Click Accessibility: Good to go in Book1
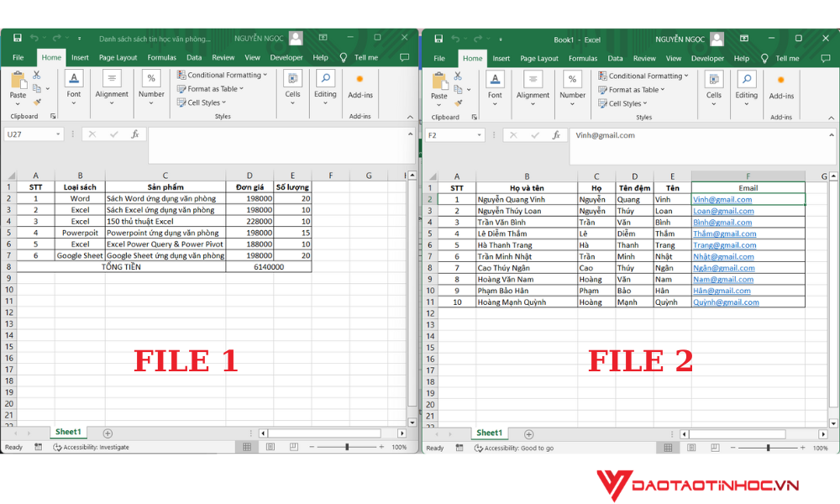This screenshot has height=504, width=840. click(514, 449)
